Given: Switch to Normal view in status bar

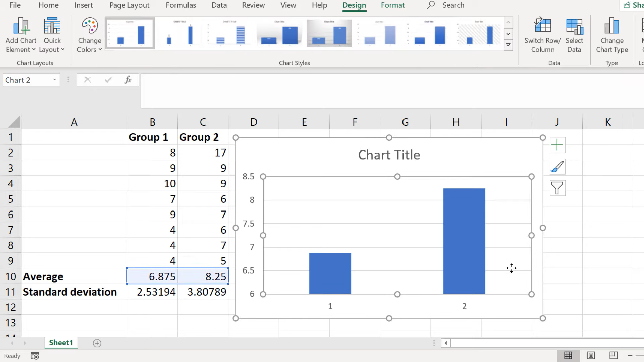Looking at the screenshot, I should pos(568,356).
